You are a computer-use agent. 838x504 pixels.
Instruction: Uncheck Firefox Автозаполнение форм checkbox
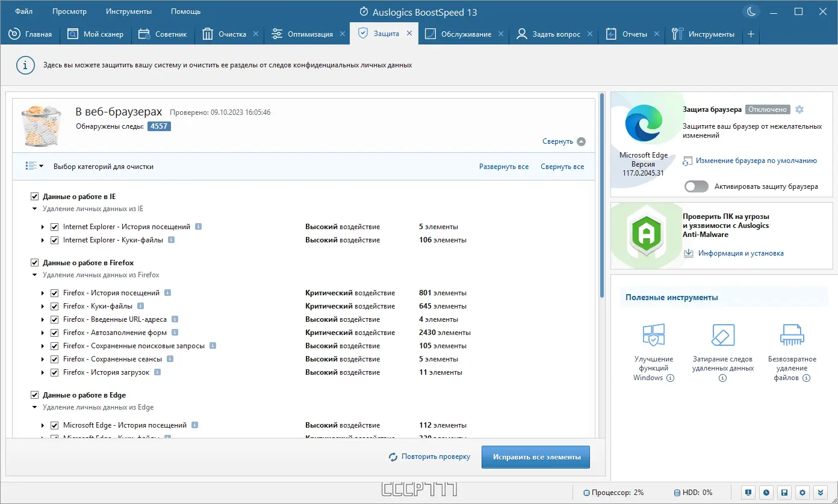(55, 333)
